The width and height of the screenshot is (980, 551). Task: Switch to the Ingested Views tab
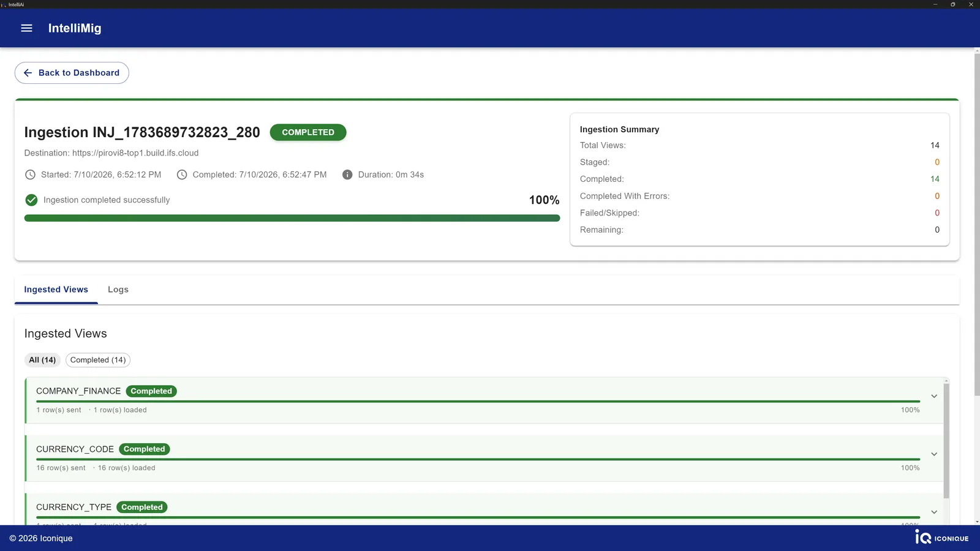[56, 290]
